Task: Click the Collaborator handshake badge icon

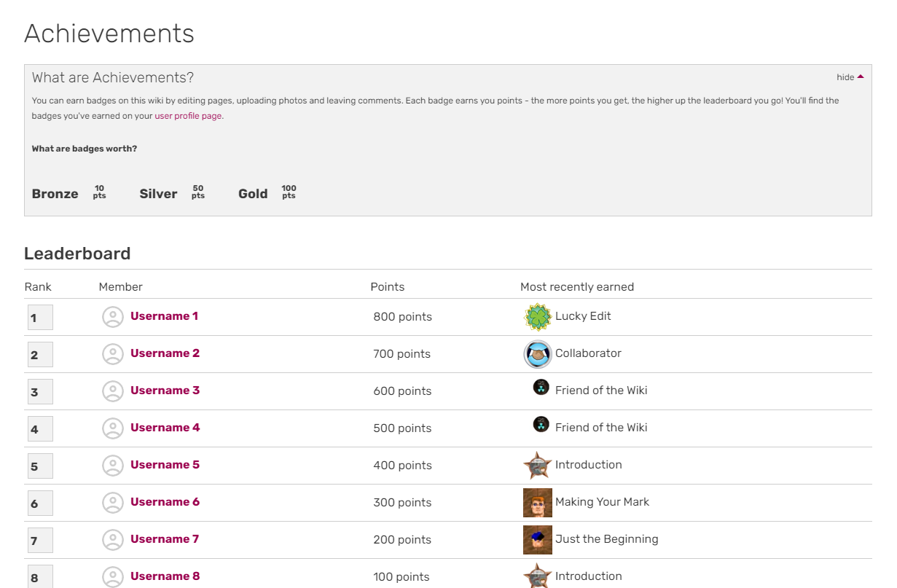Action: pyautogui.click(x=538, y=354)
